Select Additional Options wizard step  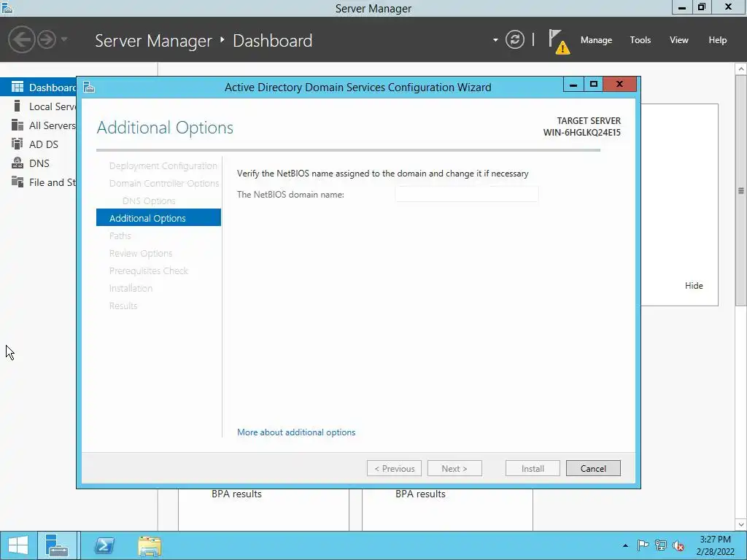coord(158,217)
